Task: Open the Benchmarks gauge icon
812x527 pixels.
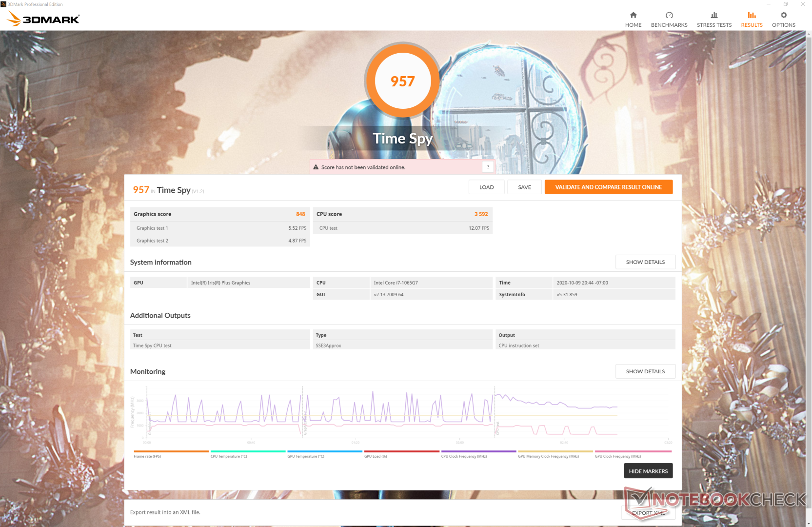Action: coord(669,15)
